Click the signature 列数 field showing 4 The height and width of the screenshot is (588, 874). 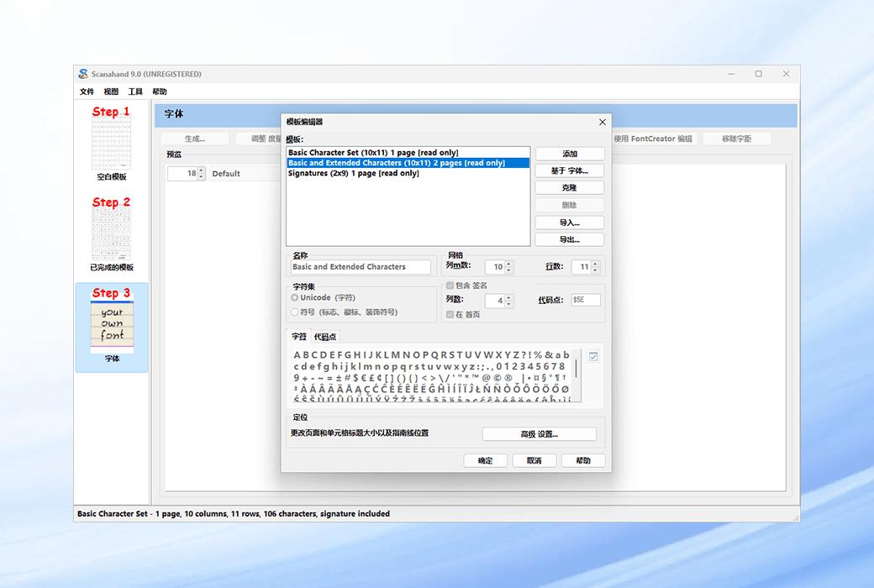point(495,301)
